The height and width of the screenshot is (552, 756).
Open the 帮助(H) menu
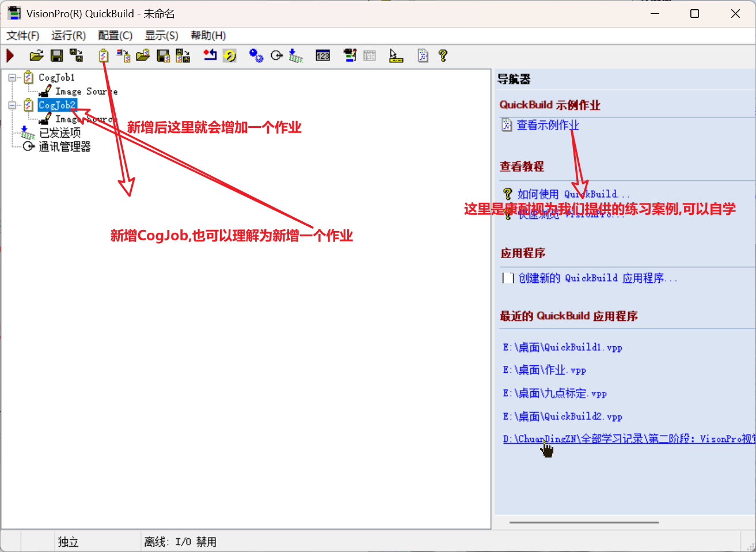coord(208,36)
